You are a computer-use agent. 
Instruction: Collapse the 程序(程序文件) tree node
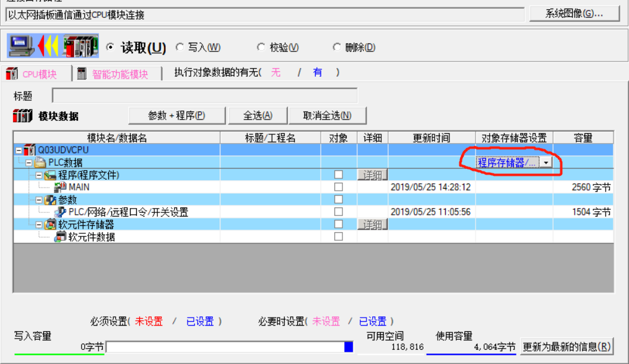click(x=38, y=175)
